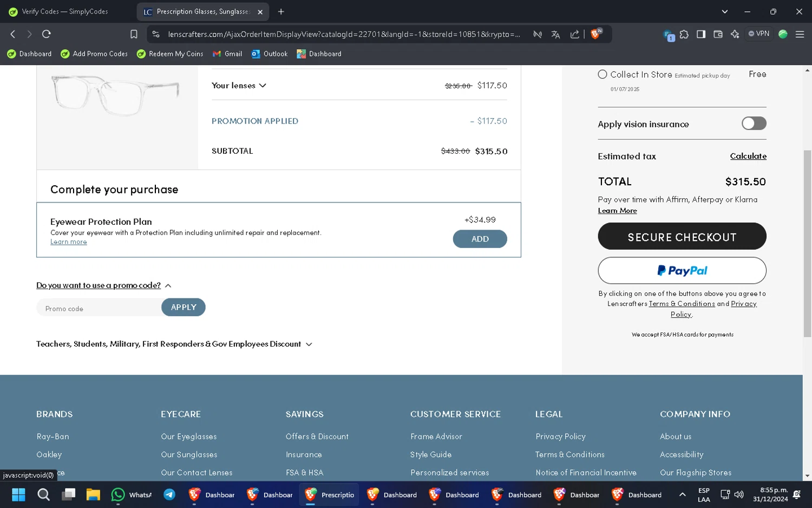Open the Brave Wallet icon
The width and height of the screenshot is (812, 508).
[718, 34]
